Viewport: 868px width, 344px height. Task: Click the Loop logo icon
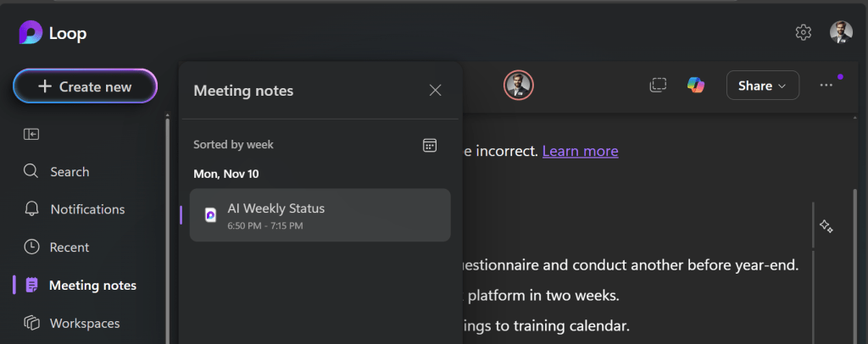tap(31, 33)
